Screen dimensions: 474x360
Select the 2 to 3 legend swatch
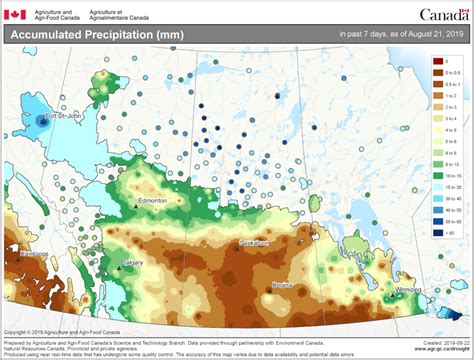[438, 107]
